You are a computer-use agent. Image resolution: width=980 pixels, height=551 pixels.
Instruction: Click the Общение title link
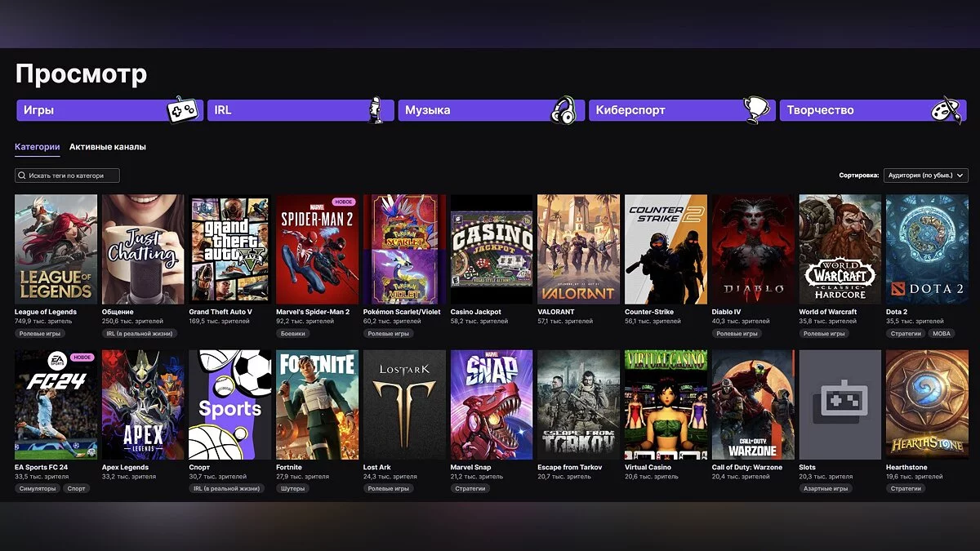[118, 312]
